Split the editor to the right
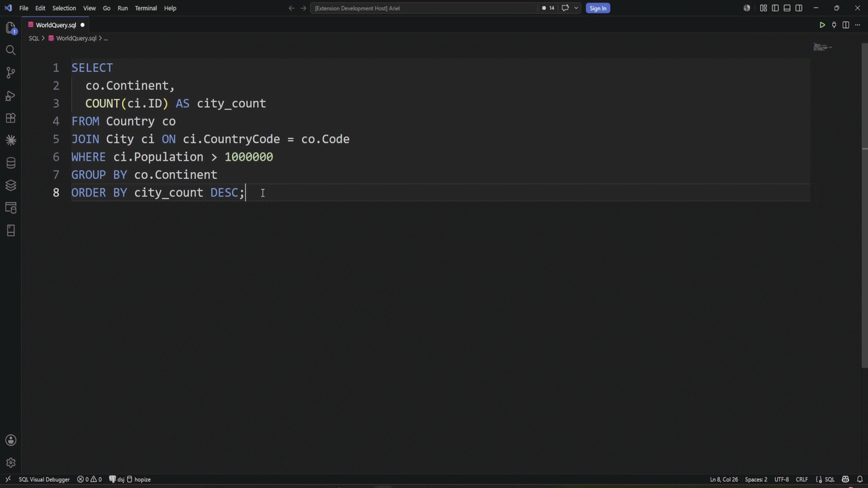Image resolution: width=868 pixels, height=488 pixels. (846, 25)
